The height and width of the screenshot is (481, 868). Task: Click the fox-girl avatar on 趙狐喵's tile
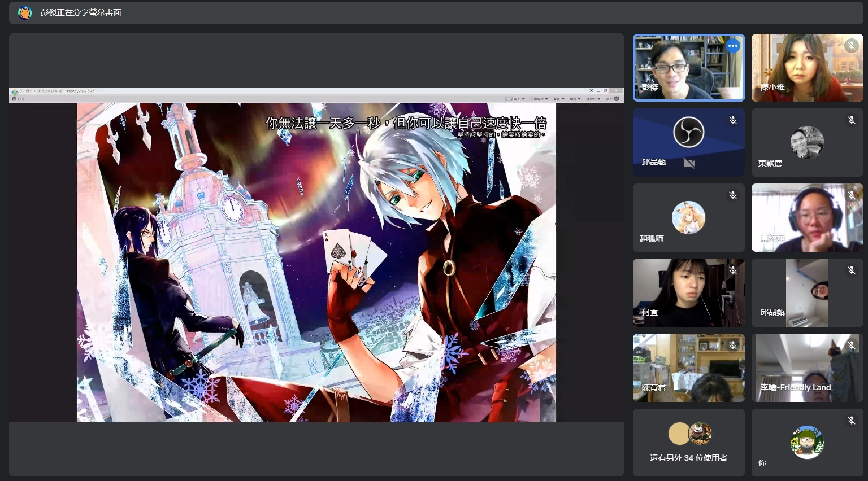688,217
